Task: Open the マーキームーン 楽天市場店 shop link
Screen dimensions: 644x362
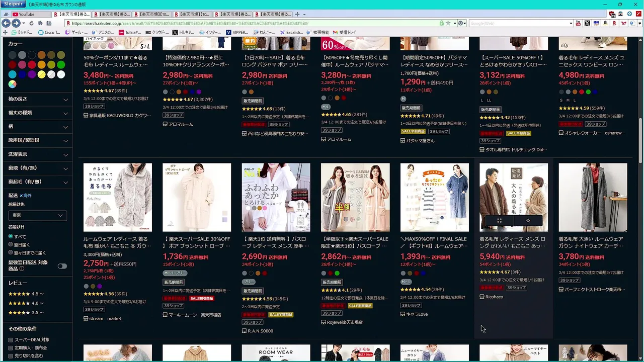Action: (195, 315)
